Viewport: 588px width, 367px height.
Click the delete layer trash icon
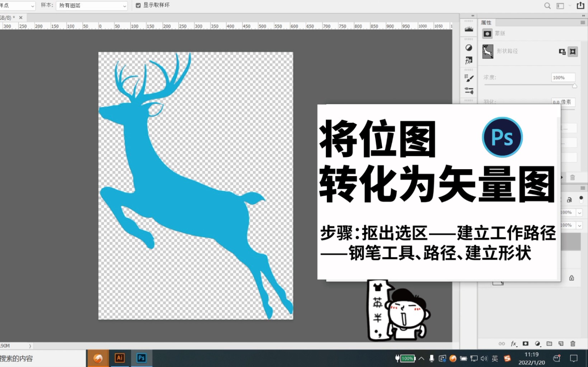coord(573,343)
